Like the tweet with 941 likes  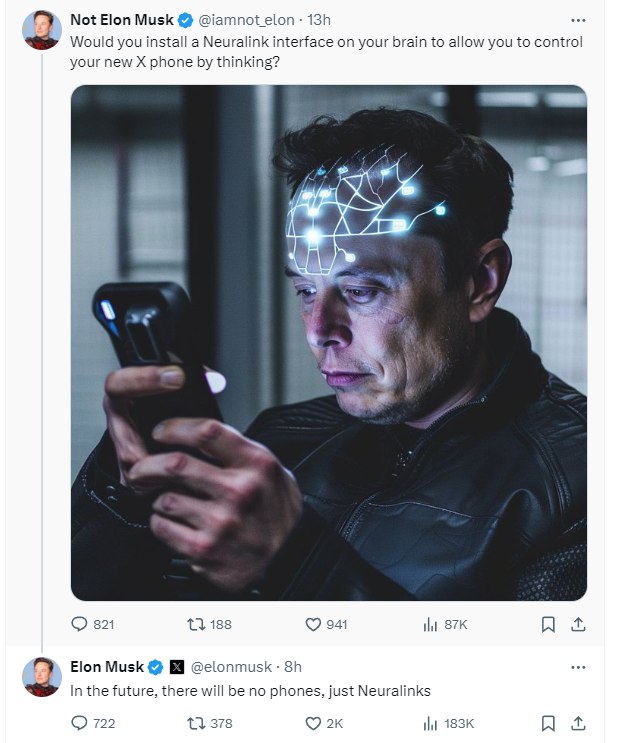tap(326, 625)
